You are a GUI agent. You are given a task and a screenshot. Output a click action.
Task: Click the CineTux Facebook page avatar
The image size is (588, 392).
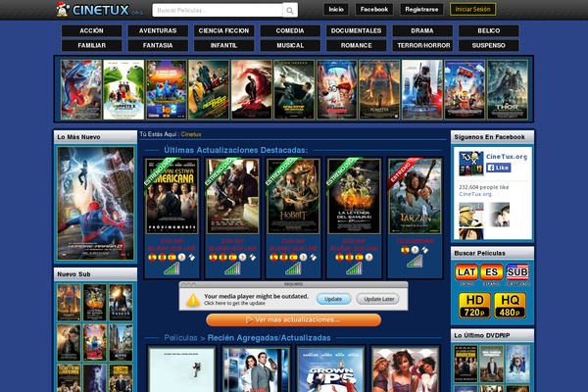[x=471, y=164]
